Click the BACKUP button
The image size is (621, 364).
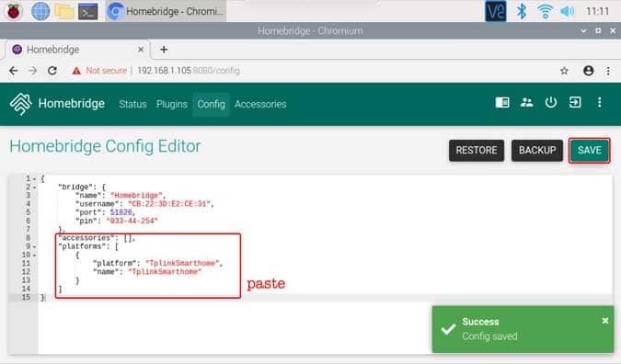click(x=537, y=151)
